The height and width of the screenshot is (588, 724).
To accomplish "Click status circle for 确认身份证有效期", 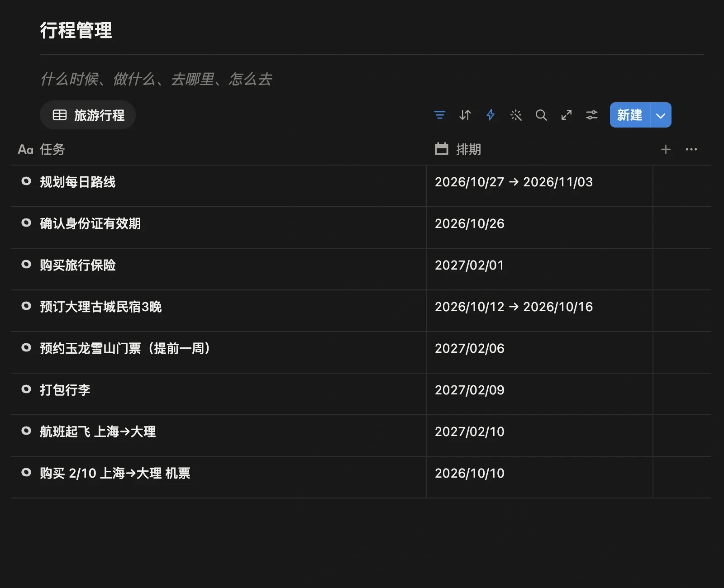I will 26,223.
